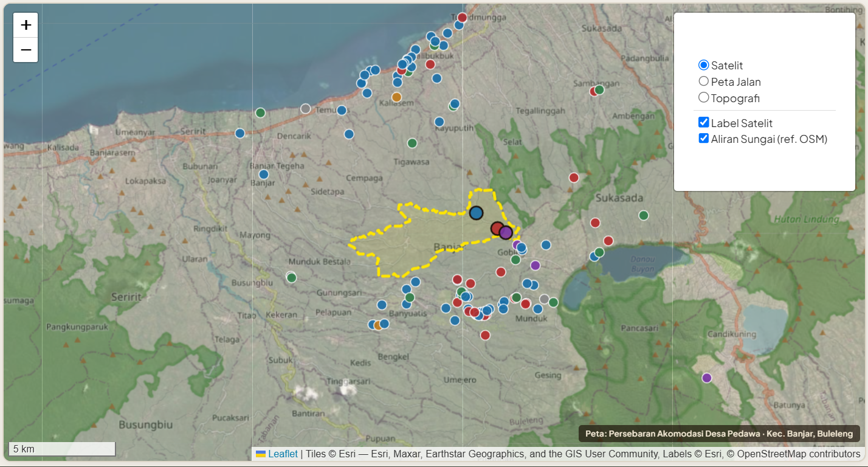Click the large red marker inside yellow boundary

pos(497,229)
